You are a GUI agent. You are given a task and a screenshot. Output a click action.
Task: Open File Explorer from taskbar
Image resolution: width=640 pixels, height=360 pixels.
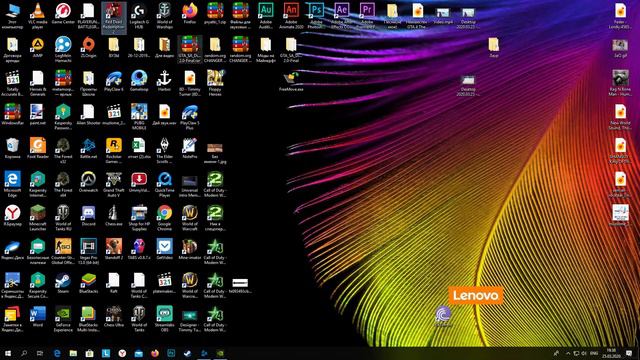(73, 353)
